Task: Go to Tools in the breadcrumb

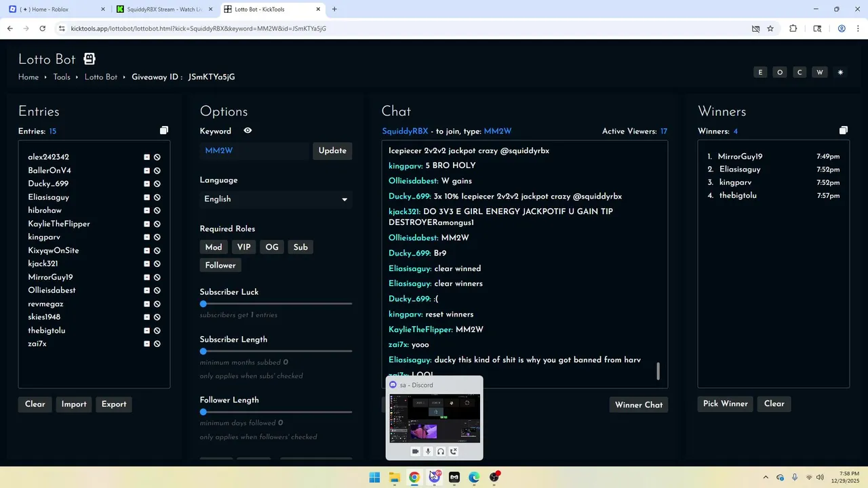Action: pos(62,77)
